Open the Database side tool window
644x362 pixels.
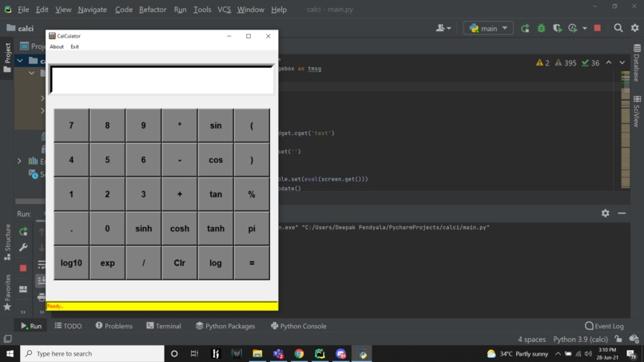pyautogui.click(x=637, y=62)
